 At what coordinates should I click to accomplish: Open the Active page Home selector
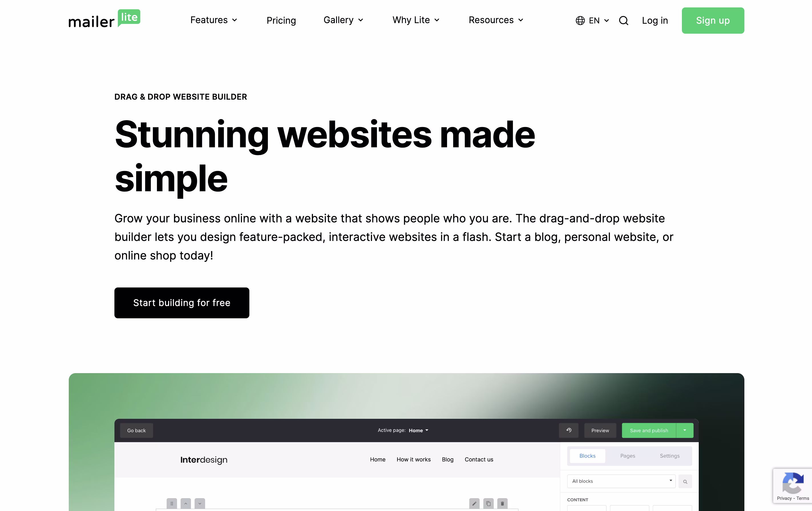click(418, 430)
